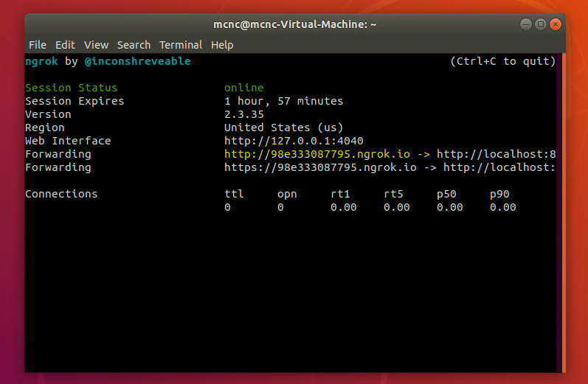Click the Session Status label

(72, 88)
